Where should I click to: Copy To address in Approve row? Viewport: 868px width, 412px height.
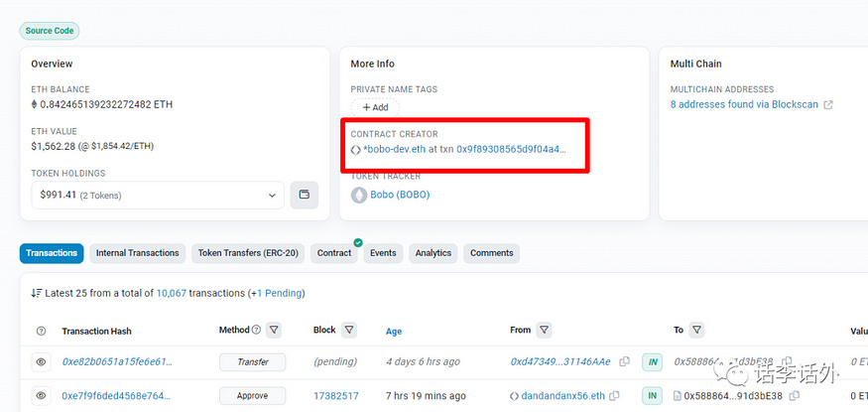(x=795, y=396)
